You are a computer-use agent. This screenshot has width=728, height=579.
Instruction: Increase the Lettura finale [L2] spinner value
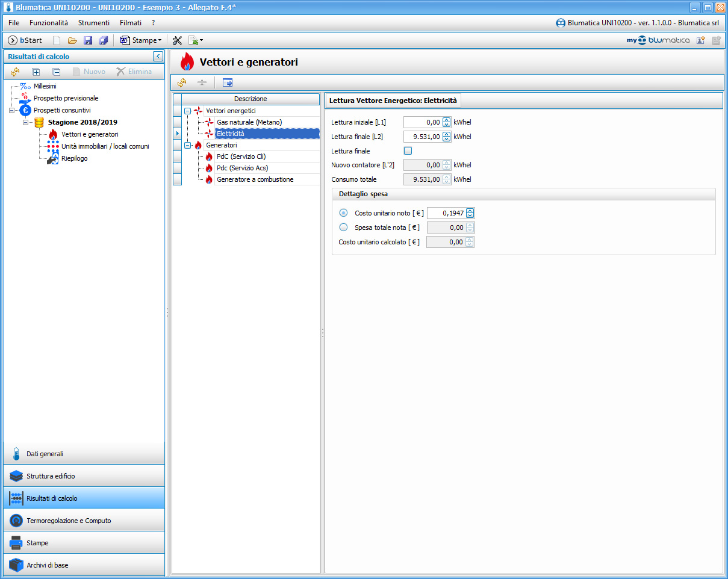446,134
